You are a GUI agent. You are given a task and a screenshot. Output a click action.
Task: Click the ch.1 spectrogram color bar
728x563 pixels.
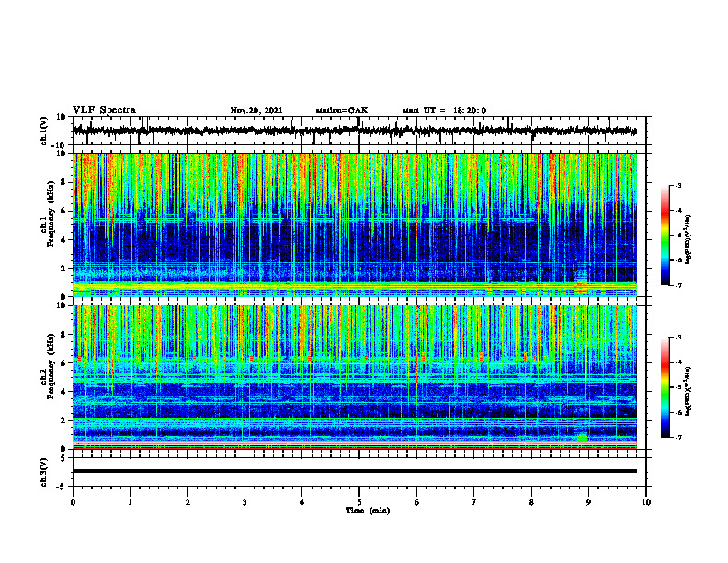665,236
